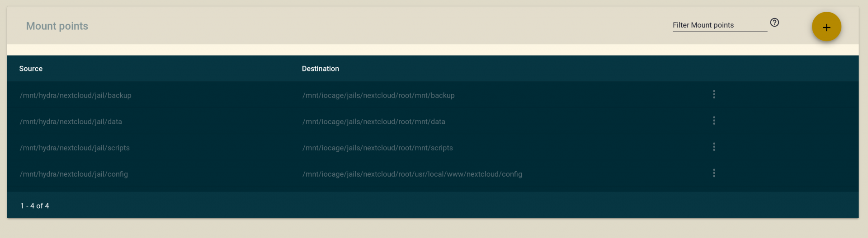Click the cream-colored strip below the title bar

click(x=433, y=50)
